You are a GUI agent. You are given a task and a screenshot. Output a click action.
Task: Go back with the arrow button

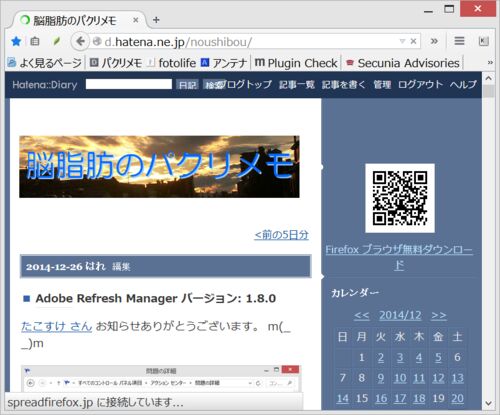pyautogui.click(x=80, y=41)
